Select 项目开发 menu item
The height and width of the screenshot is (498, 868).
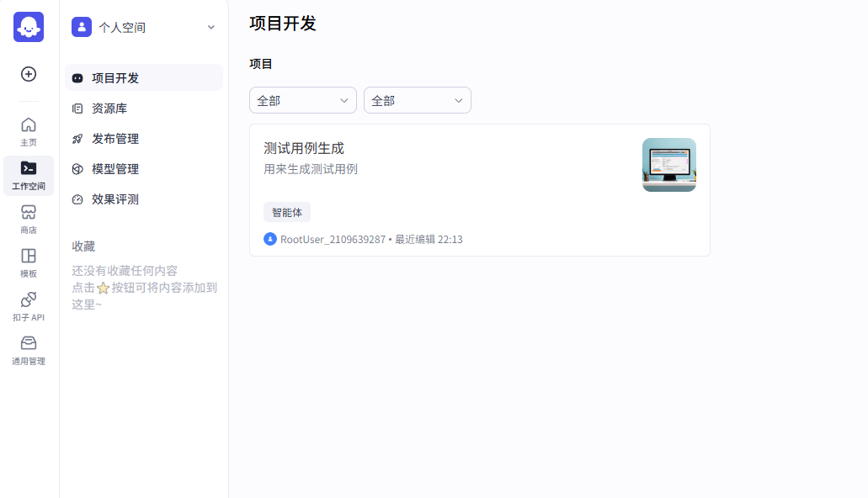[x=144, y=78]
